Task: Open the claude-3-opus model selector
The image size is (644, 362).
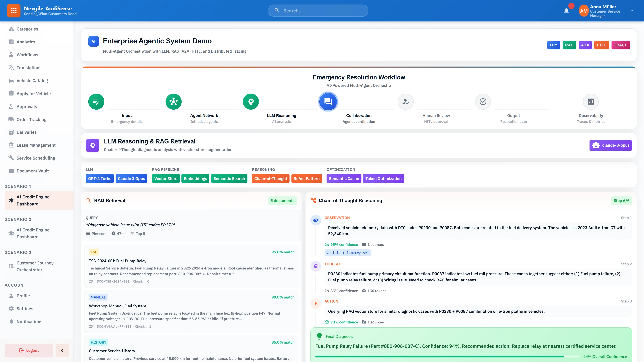Action: pos(610,145)
